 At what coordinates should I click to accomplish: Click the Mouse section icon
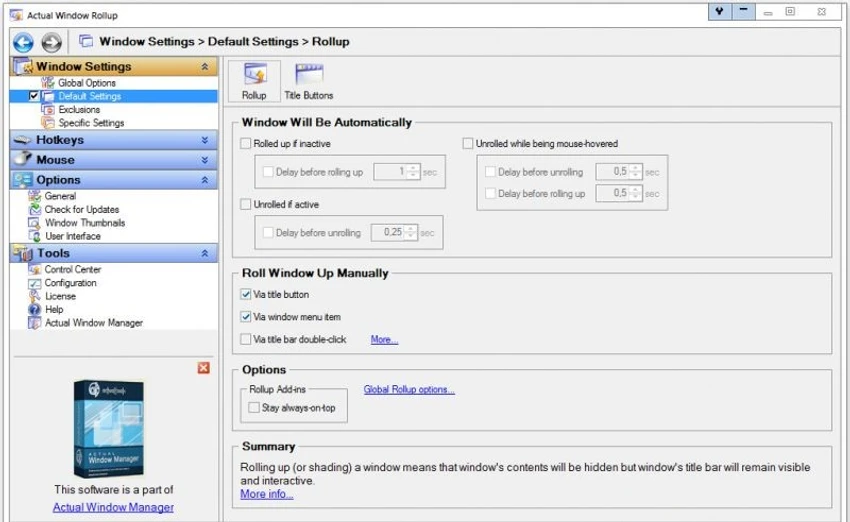[x=23, y=159]
